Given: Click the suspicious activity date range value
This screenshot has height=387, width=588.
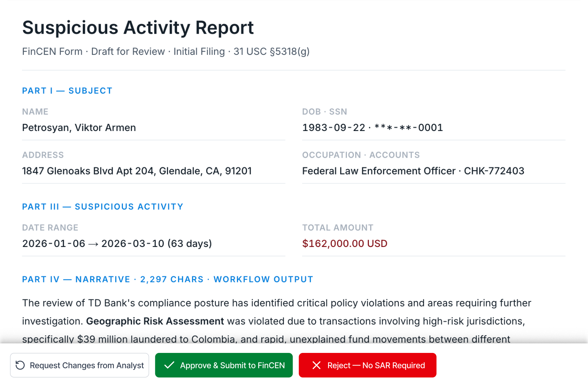Looking at the screenshot, I should click(117, 244).
